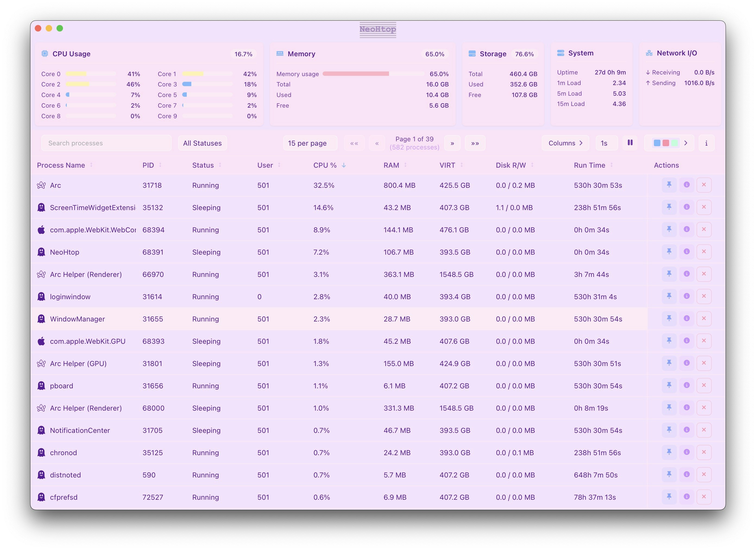Show info for Arc process

coord(686,185)
